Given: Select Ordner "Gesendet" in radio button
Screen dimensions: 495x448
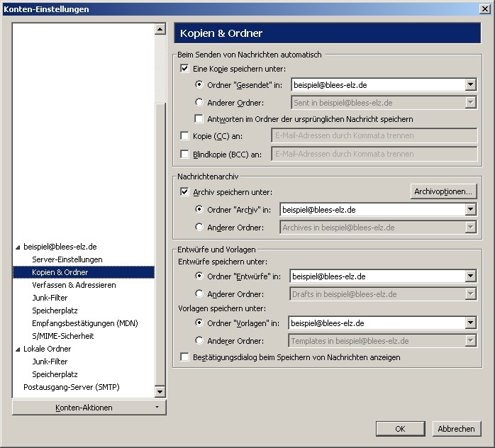Looking at the screenshot, I should (199, 84).
